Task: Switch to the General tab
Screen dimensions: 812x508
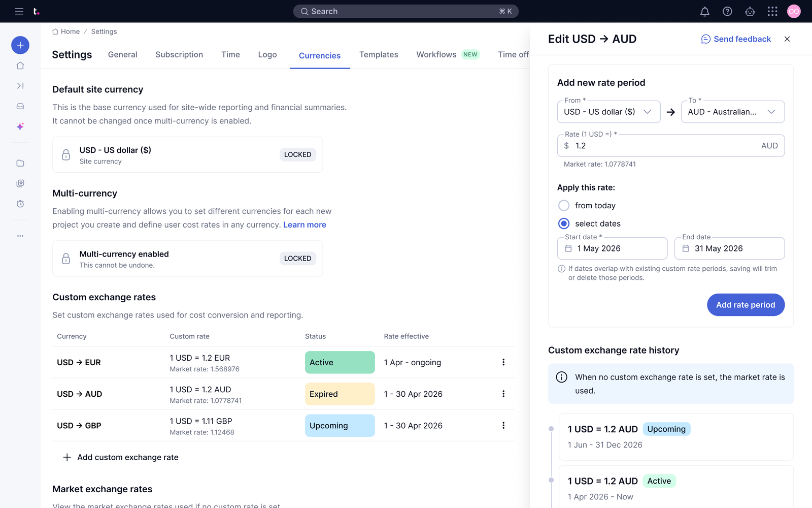Action: pos(123,54)
